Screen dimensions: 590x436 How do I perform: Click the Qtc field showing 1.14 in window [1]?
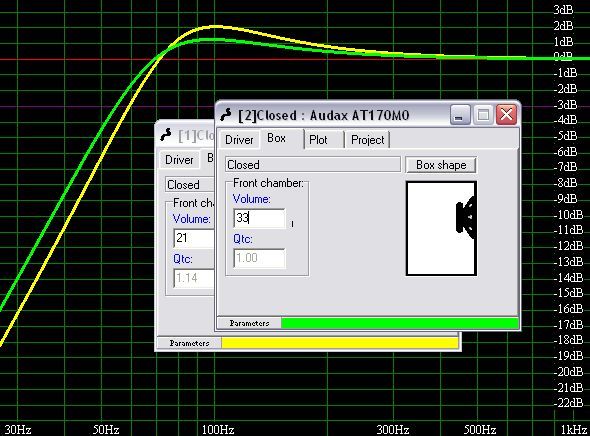[x=194, y=278]
